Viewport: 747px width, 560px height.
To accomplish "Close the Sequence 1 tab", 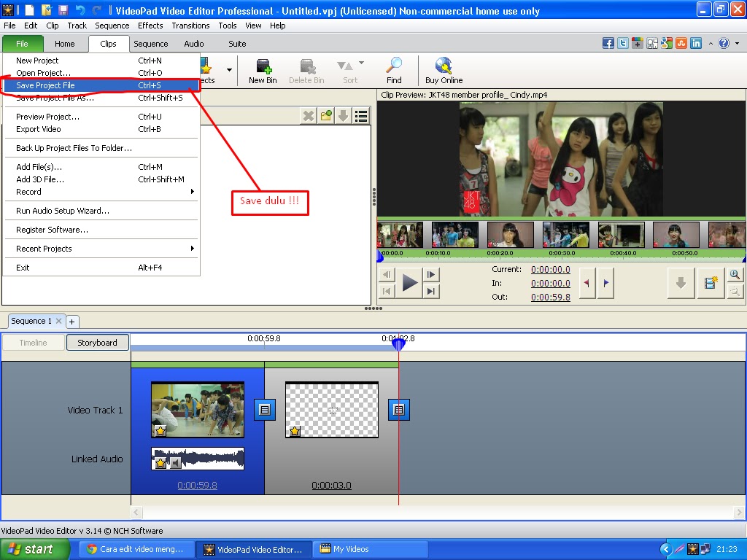I will (x=58, y=321).
